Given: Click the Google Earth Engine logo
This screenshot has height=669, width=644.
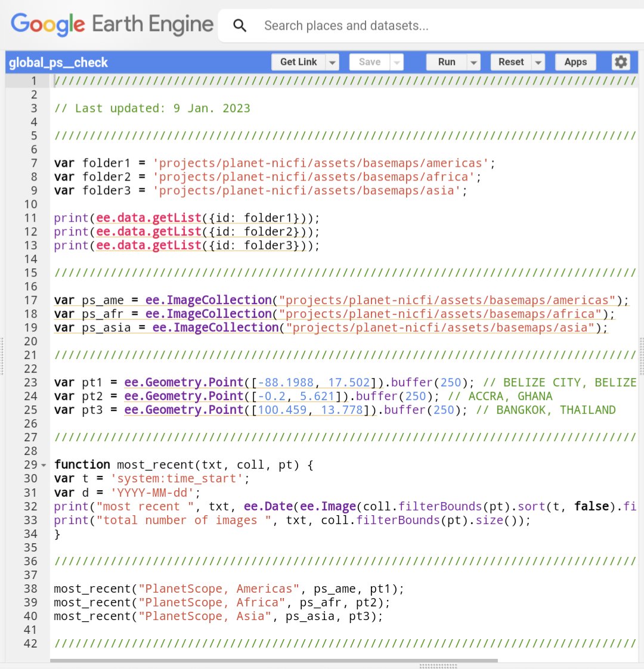Looking at the screenshot, I should [112, 24].
